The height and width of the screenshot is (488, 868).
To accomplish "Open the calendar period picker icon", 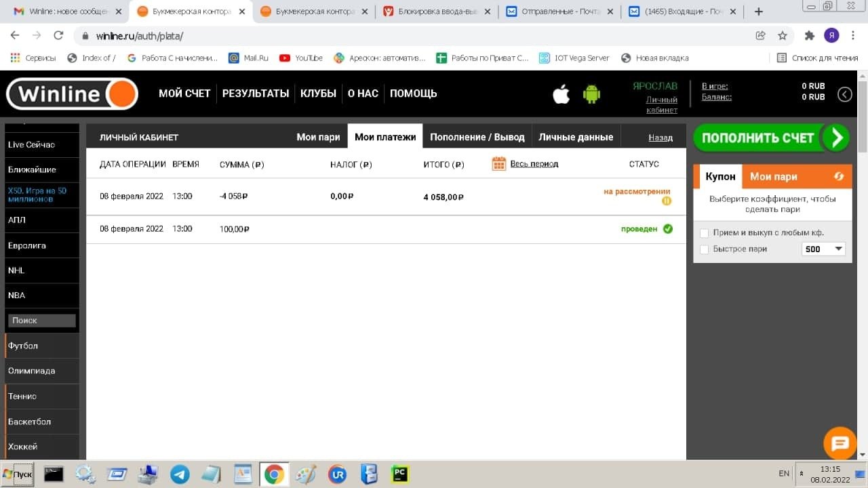I will click(x=498, y=163).
